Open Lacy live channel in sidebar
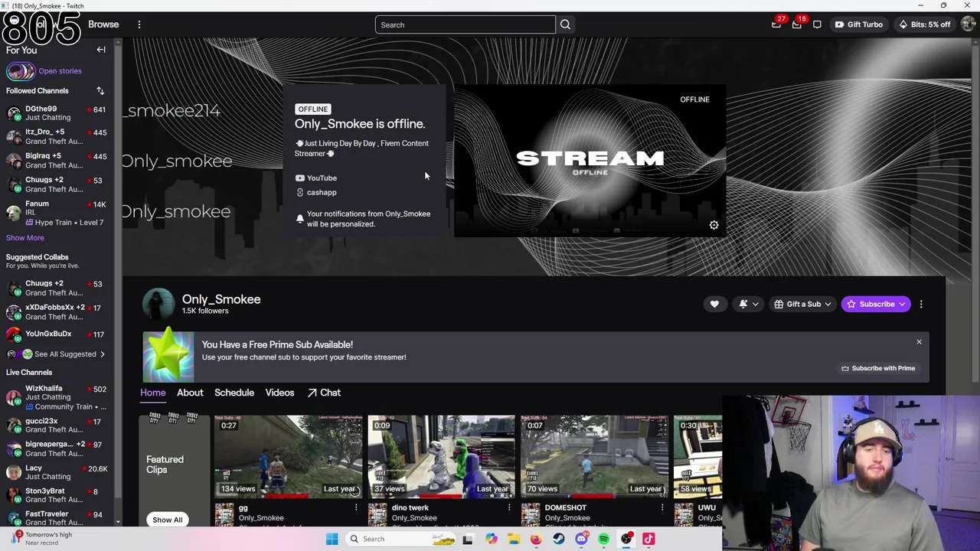The image size is (980, 551). click(x=57, y=472)
